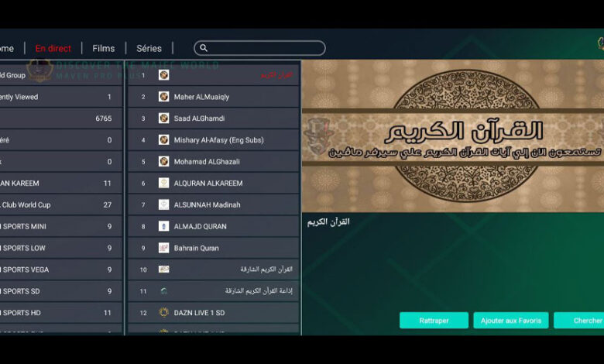Open the Films tab
604x364 pixels.
tap(103, 48)
